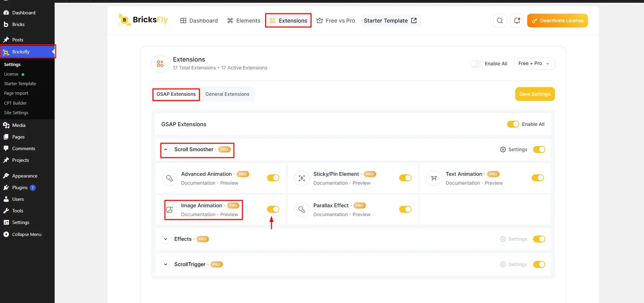Toggle the ScrollTrigger switch
The height and width of the screenshot is (303, 644).
539,264
